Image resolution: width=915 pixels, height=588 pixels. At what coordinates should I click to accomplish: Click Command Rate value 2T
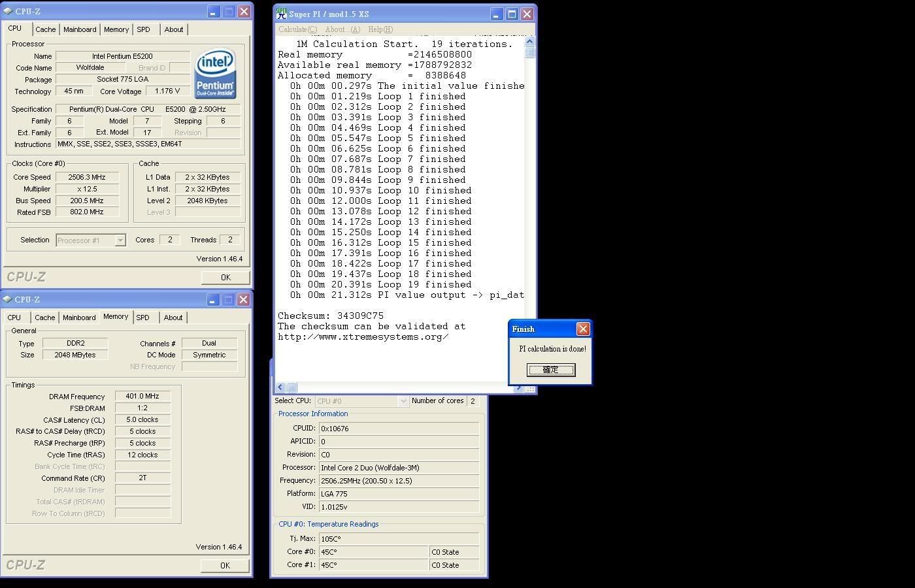click(142, 478)
